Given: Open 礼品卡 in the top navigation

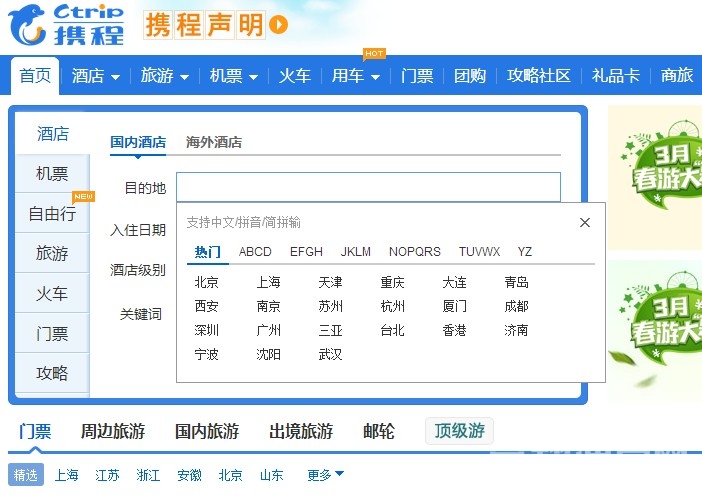Looking at the screenshot, I should 616,76.
